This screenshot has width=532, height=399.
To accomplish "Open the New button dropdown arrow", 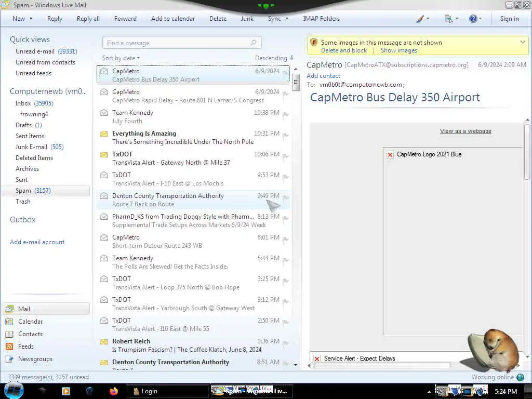I will coord(31,19).
